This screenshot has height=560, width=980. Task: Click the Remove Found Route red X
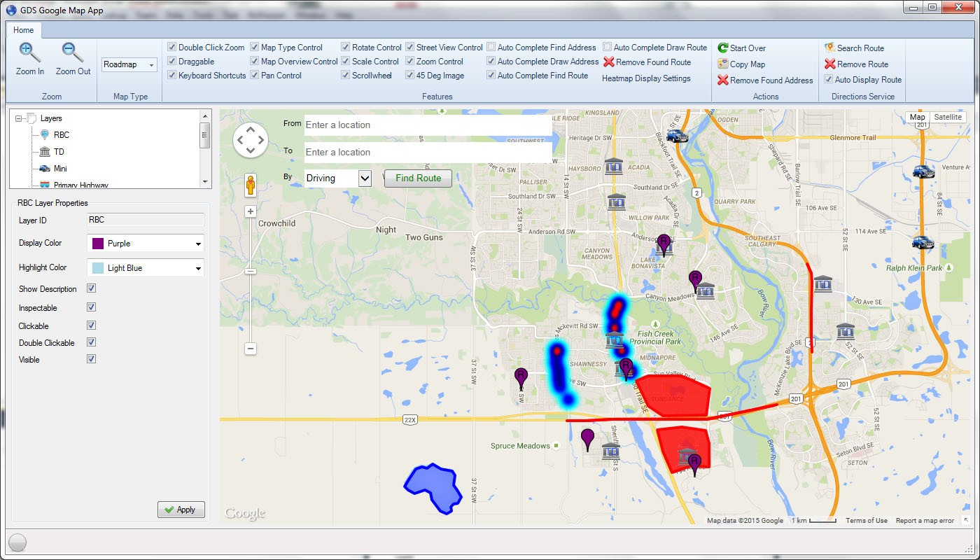point(609,62)
